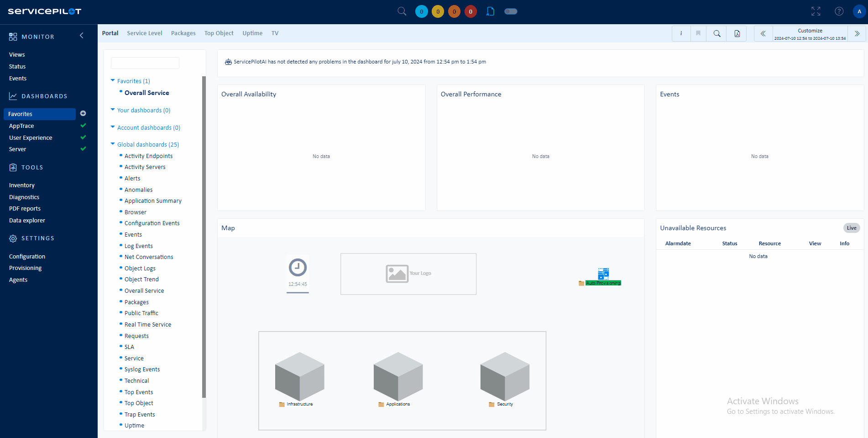Viewport: 868px width, 438px height.
Task: Collapse Account dashboards (0) group
Action: tap(113, 127)
